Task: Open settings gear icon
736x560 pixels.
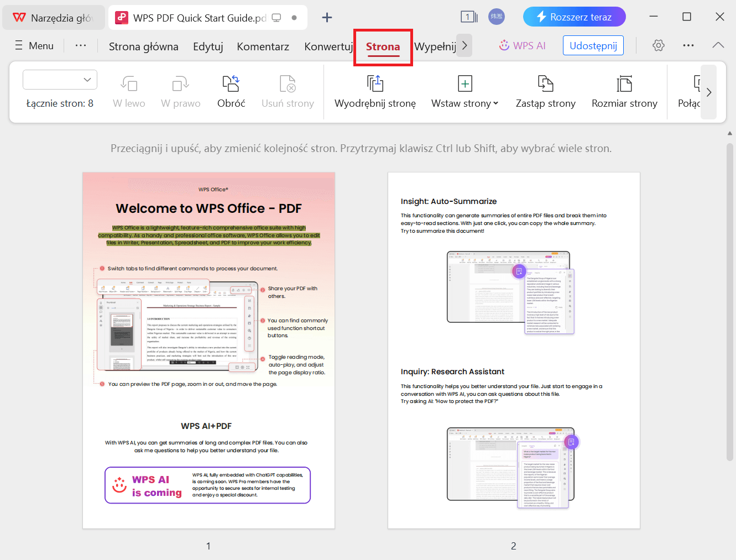Action: (658, 45)
